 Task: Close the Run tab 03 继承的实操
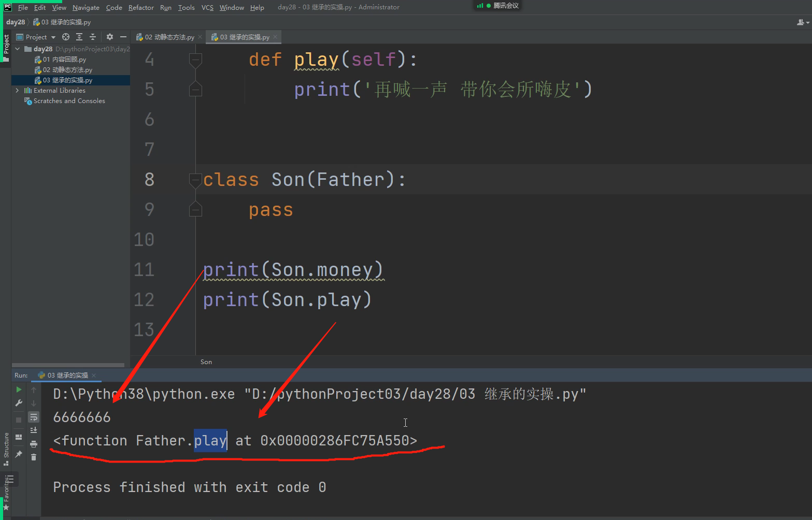94,375
